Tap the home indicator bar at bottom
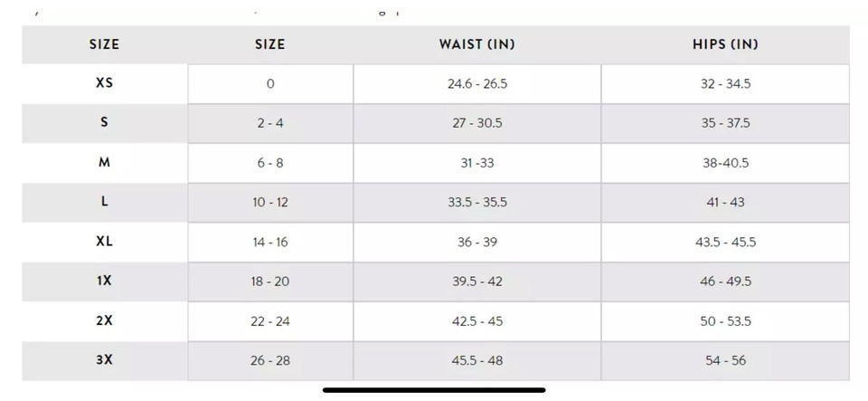 click(434, 390)
